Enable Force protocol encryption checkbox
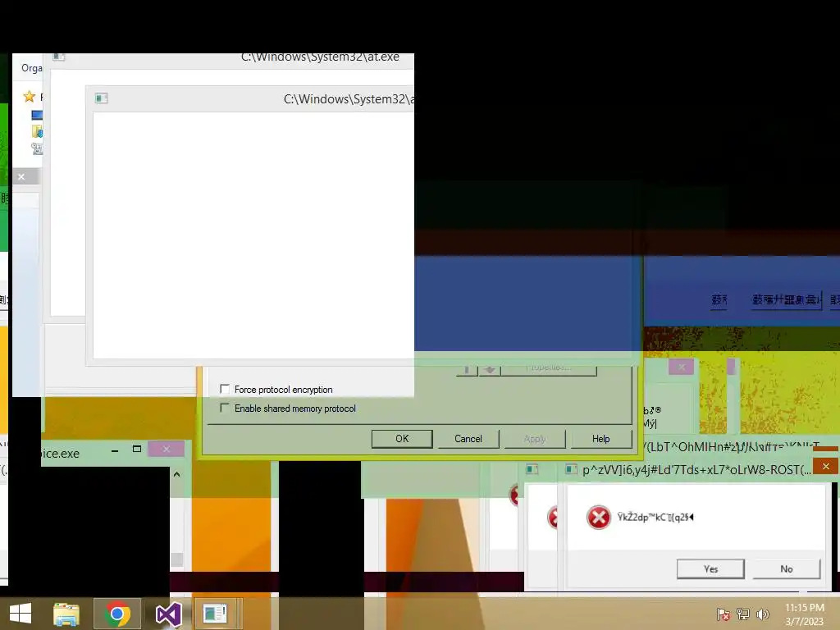This screenshot has width=840, height=630. (x=225, y=389)
